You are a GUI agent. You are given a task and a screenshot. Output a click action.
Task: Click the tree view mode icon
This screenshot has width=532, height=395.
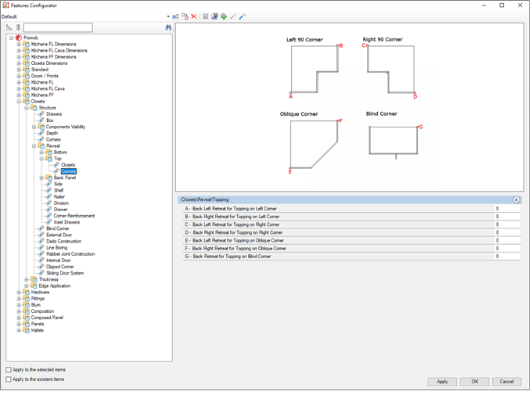pos(9,27)
